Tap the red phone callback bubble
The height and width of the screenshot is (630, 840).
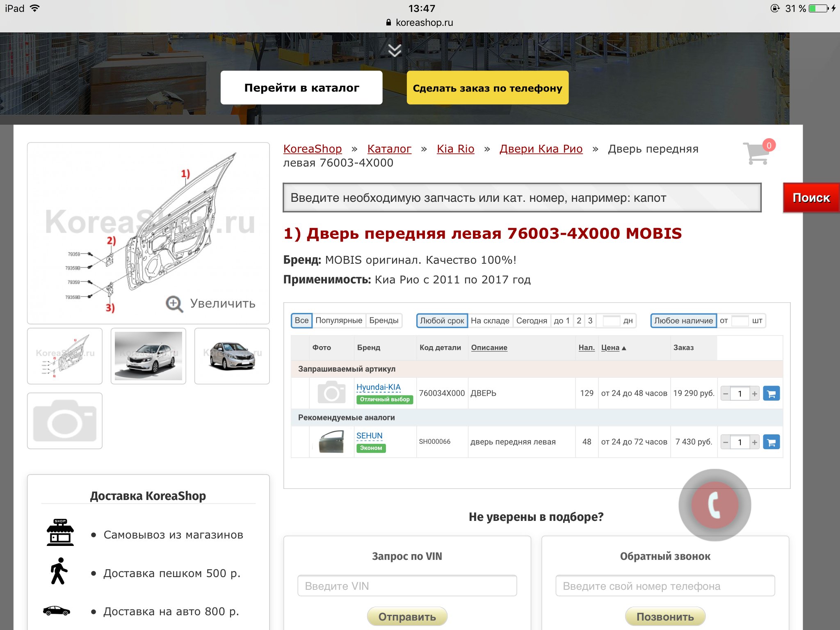[x=714, y=505]
